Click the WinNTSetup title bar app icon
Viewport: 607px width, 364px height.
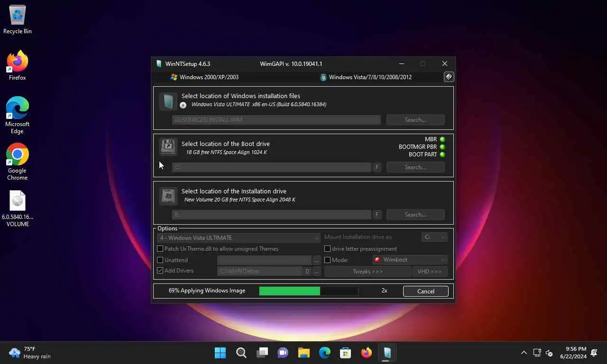[x=159, y=64]
